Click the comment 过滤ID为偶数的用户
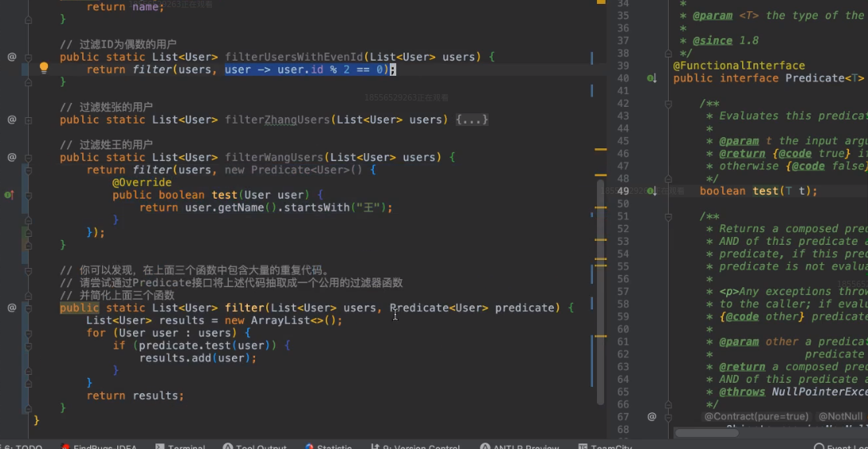 [118, 44]
